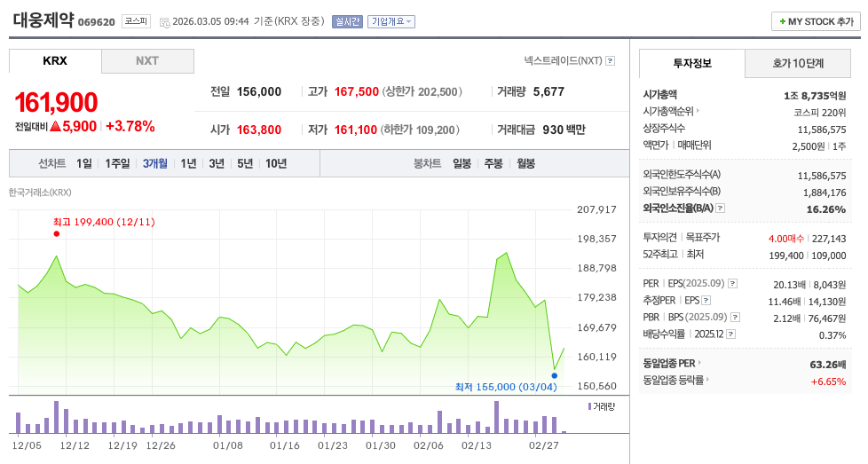Switch to the KRX tab
Screen dimensions: 868x464
click(x=55, y=61)
